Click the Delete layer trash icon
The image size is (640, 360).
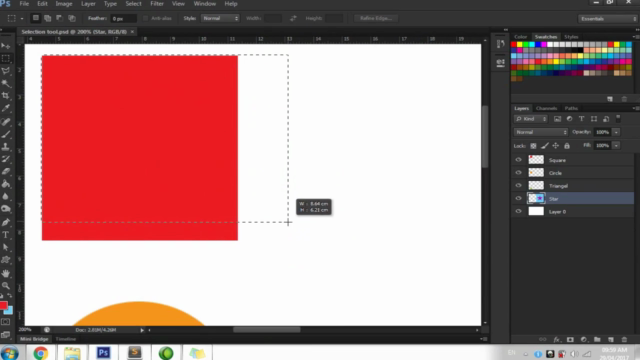pos(624,339)
